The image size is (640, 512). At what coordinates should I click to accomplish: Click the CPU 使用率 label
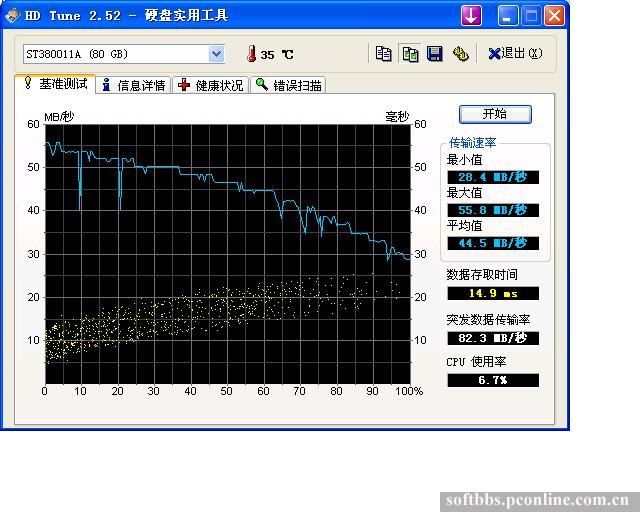[x=476, y=362]
